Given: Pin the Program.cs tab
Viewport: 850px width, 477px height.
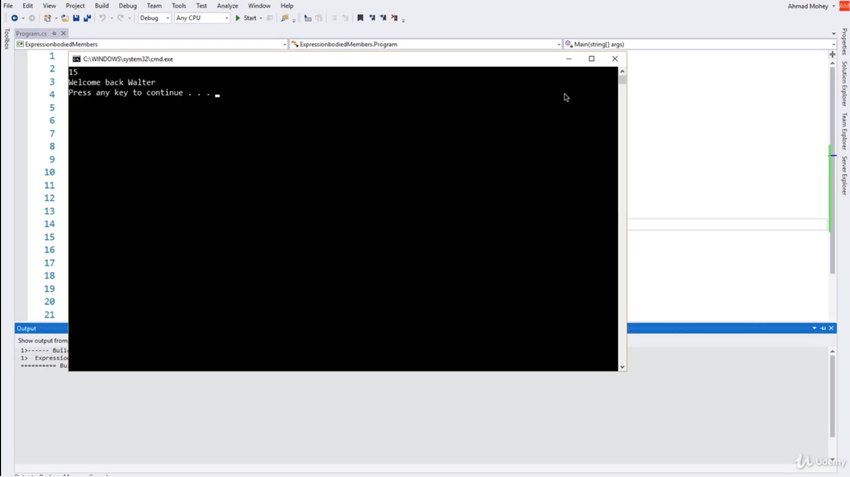Looking at the screenshot, I should coord(54,33).
